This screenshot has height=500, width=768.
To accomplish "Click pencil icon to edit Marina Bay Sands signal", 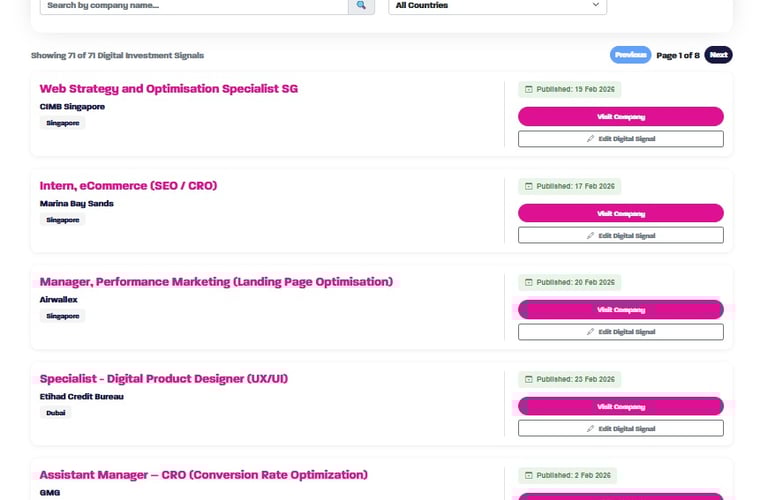I will [590, 236].
